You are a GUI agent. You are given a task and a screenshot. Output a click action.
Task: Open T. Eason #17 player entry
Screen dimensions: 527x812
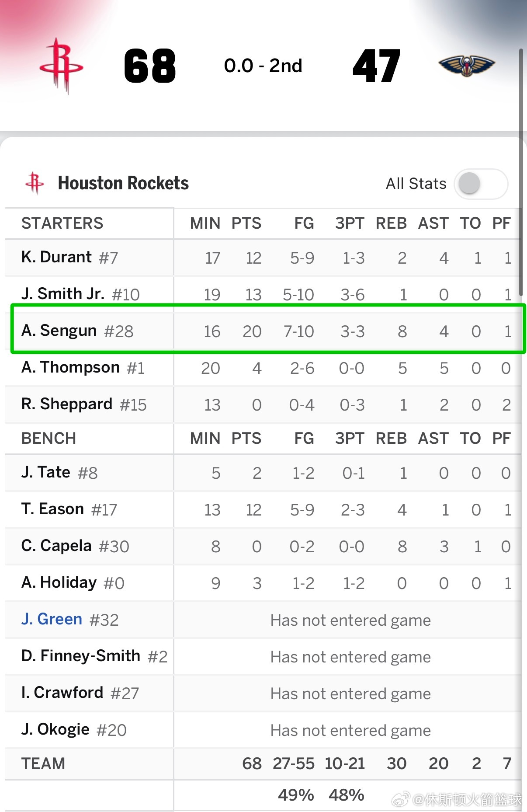(69, 509)
